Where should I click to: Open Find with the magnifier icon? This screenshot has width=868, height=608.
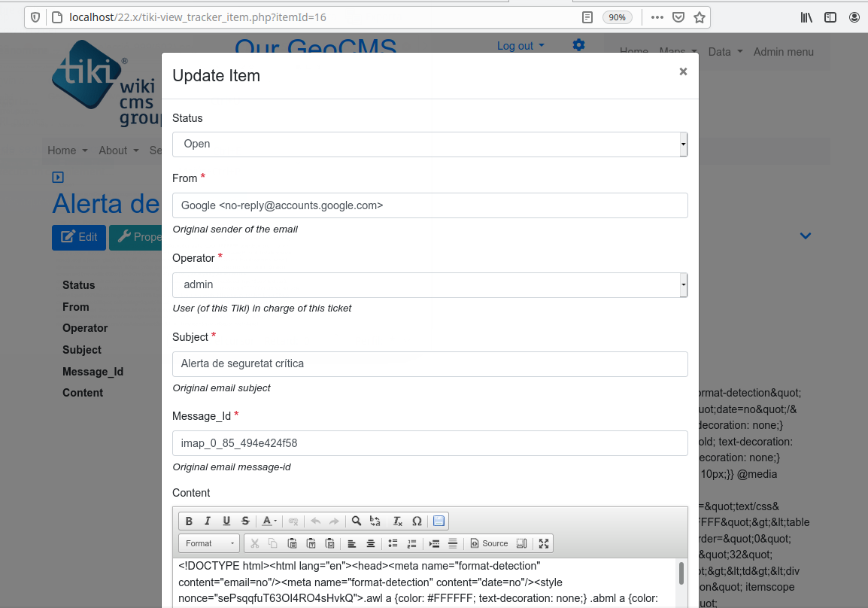click(x=357, y=521)
